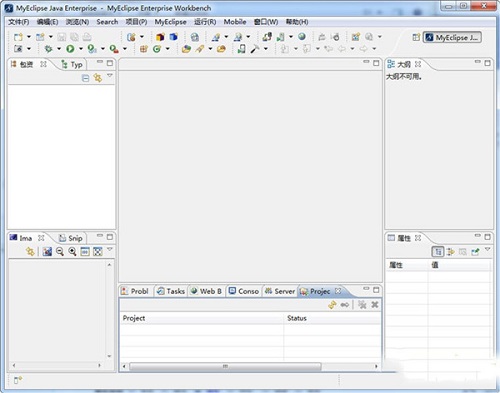Open the 运行(R) menu
The image size is (500, 393).
tap(205, 22)
